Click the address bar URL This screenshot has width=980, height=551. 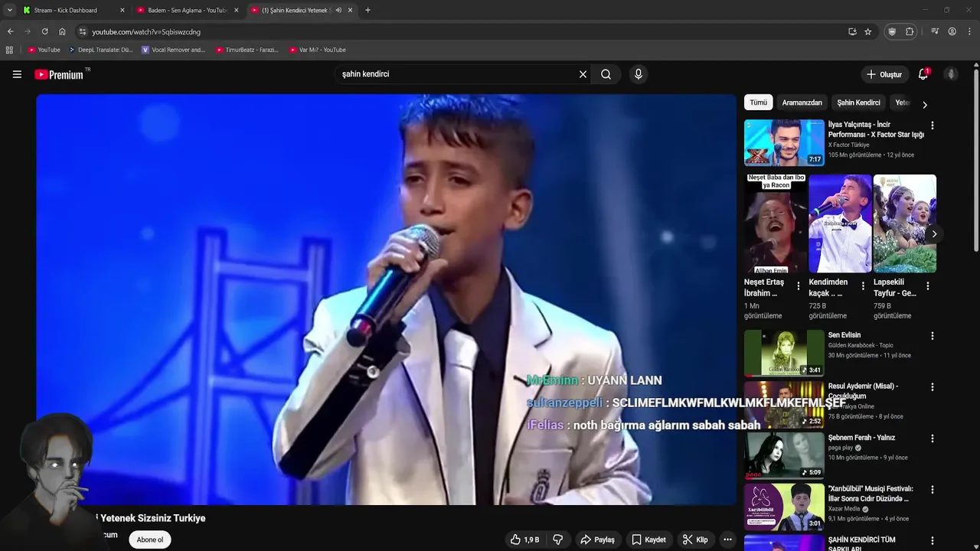[x=146, y=32]
